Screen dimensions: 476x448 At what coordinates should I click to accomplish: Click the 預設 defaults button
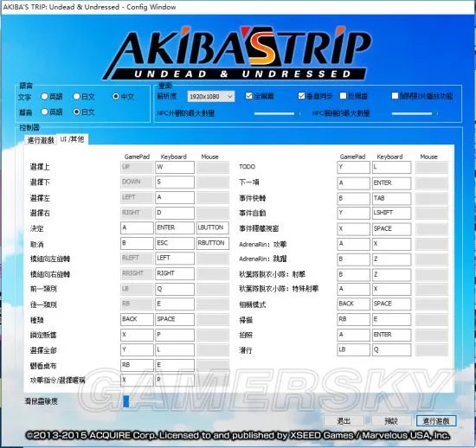pyautogui.click(x=391, y=421)
